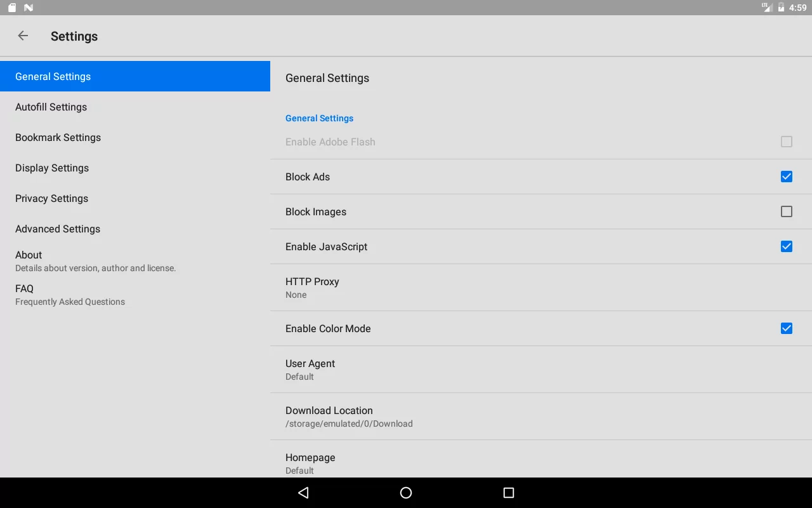Toggle the Block Ads checkbox
The width and height of the screenshot is (812, 508).
787,177
